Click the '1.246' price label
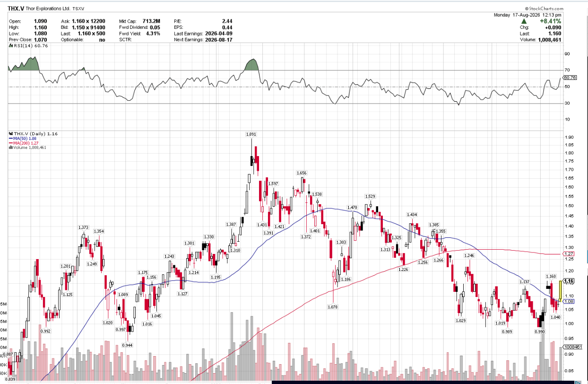 click(469, 255)
